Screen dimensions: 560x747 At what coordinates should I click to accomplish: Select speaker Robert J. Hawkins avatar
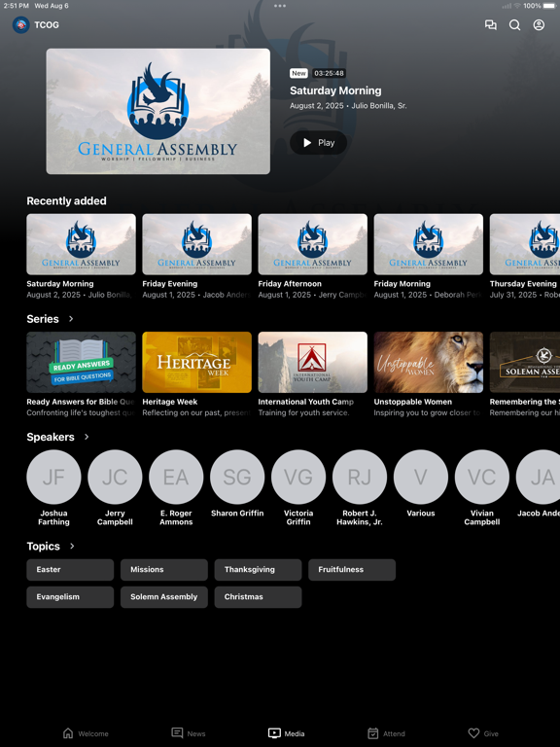[x=360, y=477]
